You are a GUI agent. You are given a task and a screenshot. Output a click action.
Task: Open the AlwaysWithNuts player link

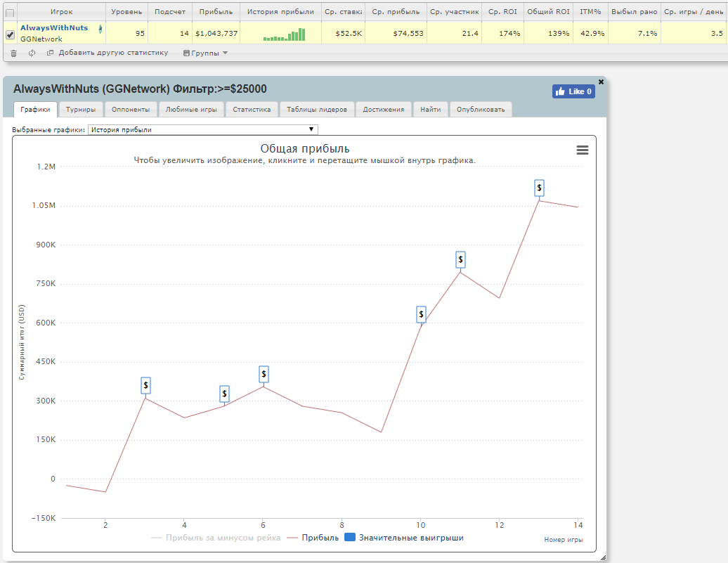point(54,28)
